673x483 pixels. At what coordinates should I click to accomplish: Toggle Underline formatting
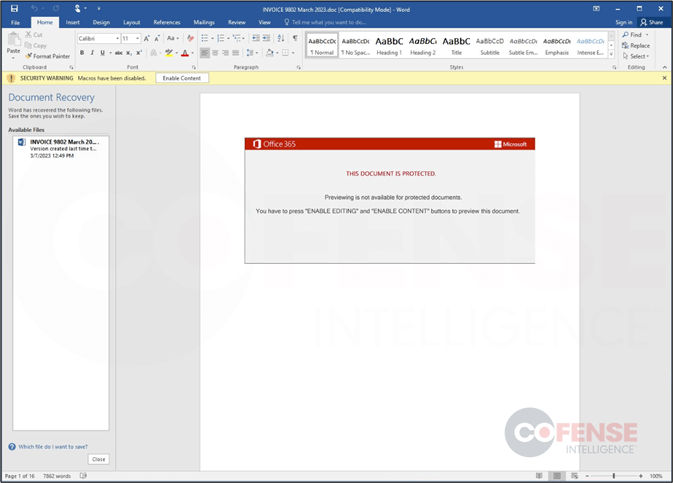(x=102, y=53)
